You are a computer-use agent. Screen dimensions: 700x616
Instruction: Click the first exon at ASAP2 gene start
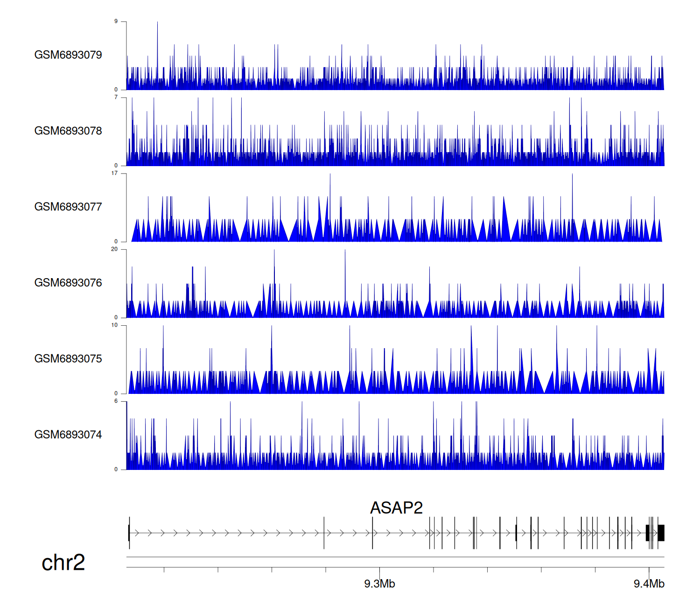[129, 533]
